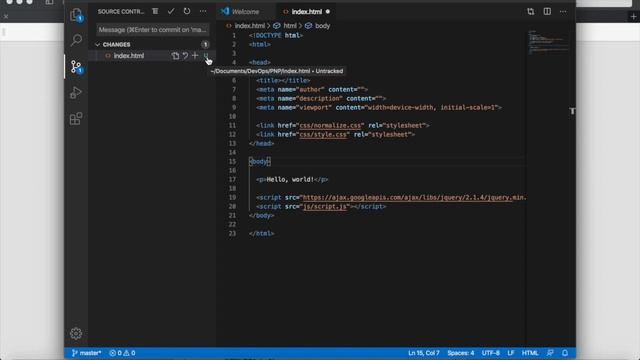Screen dimensions: 640x360
Task: Collapse the Changes section
Action: click(x=116, y=44)
